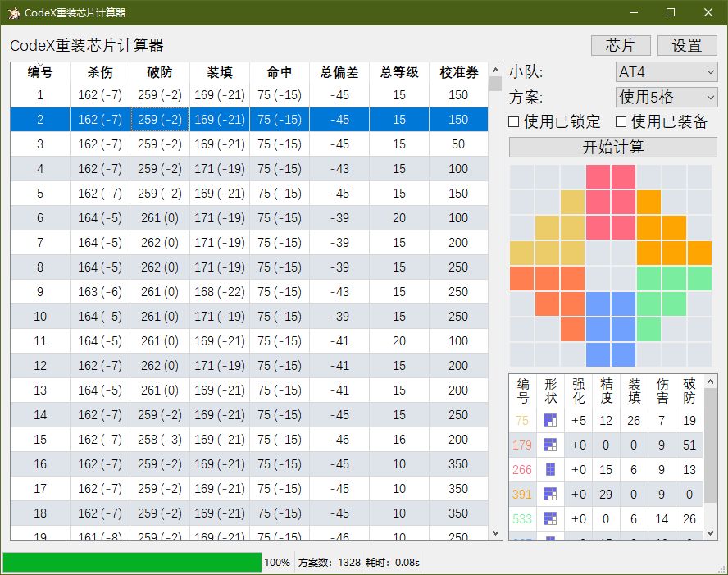728x575 pixels.
Task: Sort by 总偏差 column header
Action: [339, 72]
